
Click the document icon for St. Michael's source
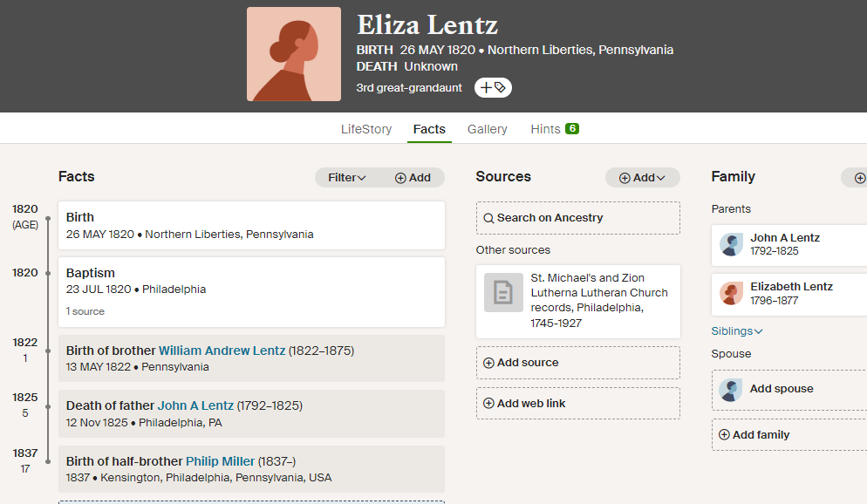point(503,292)
